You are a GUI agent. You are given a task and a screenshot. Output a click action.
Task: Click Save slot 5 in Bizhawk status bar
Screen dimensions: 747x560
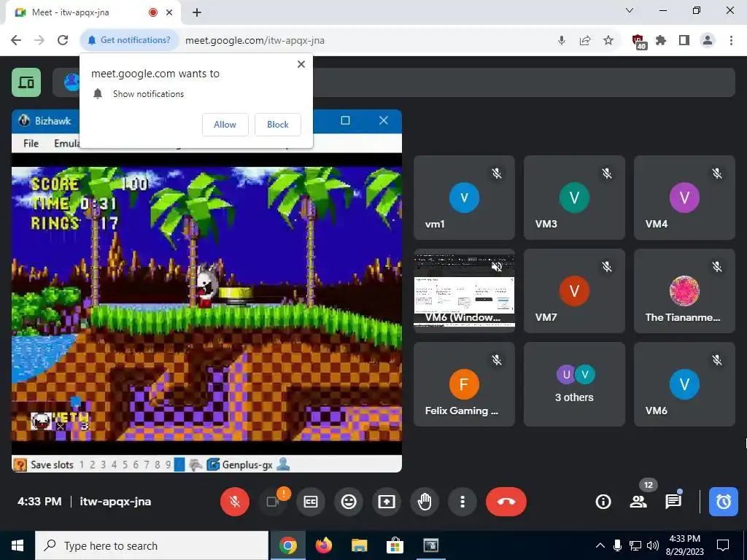125,464
